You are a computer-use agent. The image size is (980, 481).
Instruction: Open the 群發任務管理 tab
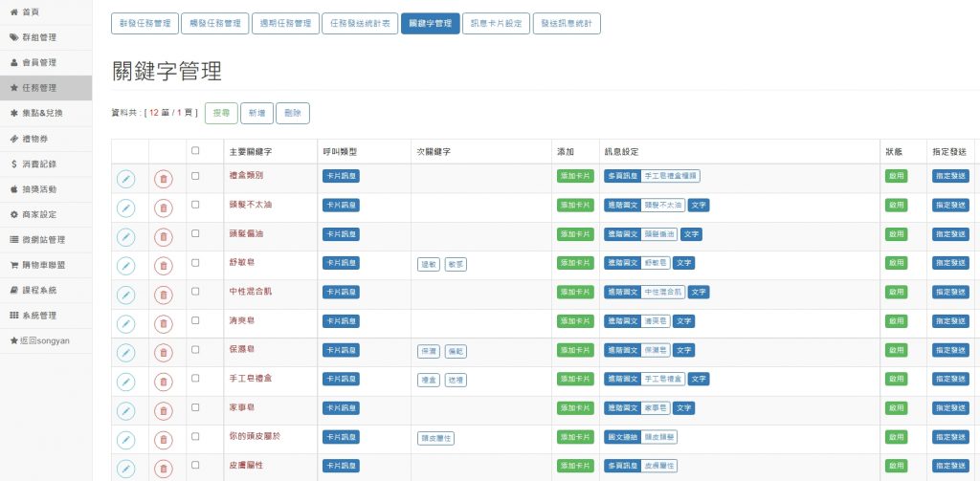pos(145,24)
